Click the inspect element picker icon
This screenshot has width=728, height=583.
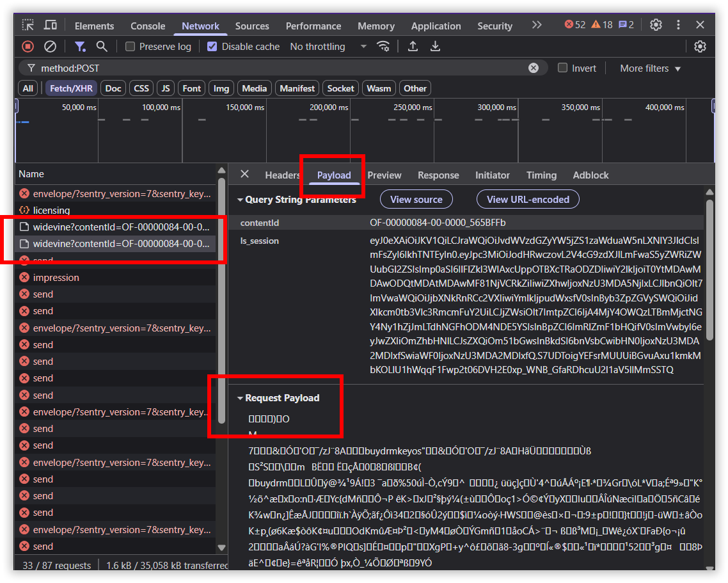pos(28,25)
